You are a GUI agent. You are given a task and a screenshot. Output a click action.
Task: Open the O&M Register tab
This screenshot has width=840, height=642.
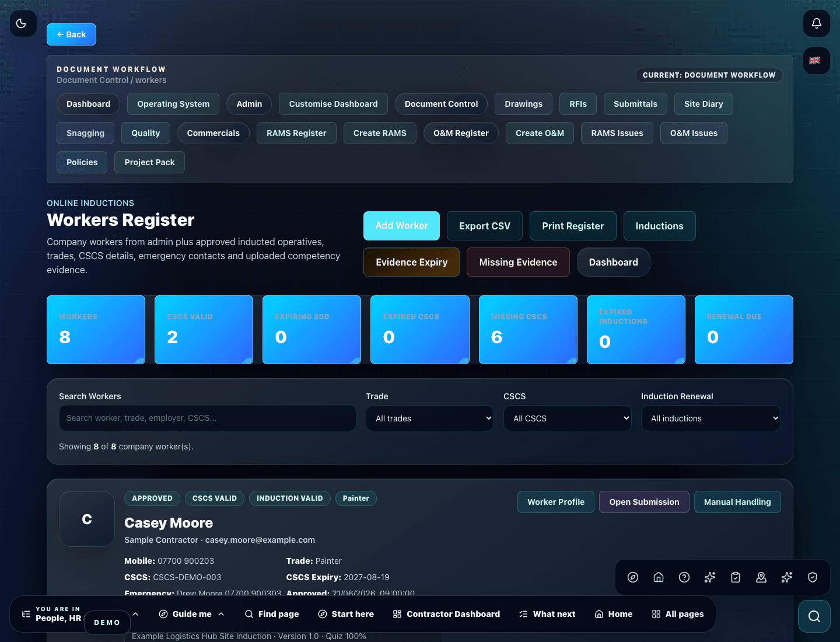point(461,133)
